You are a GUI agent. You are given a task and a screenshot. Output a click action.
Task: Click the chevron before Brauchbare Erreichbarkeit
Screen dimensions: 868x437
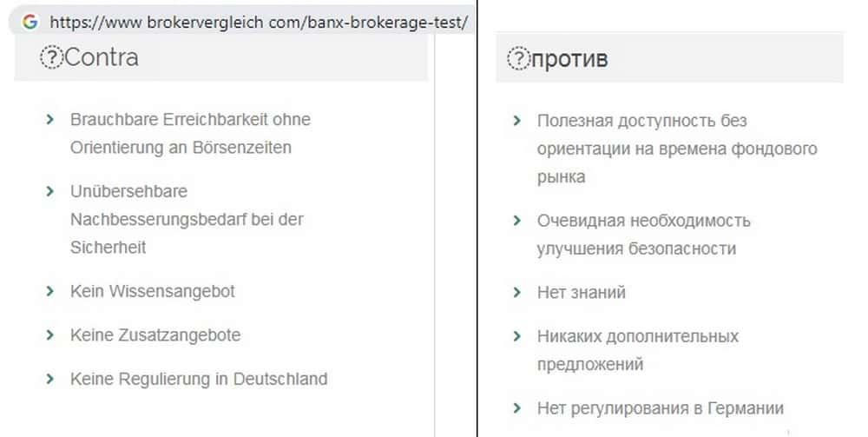coord(50,119)
